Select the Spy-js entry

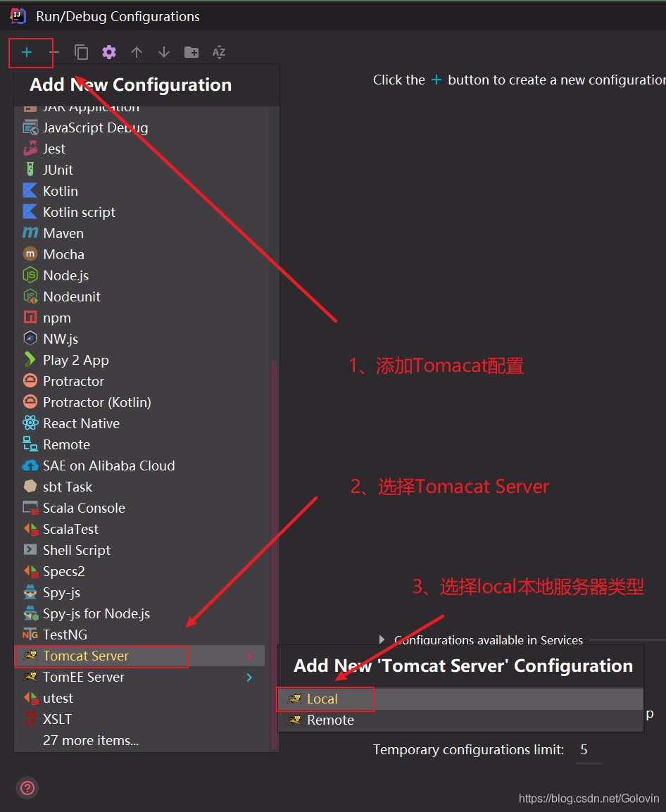140,593
